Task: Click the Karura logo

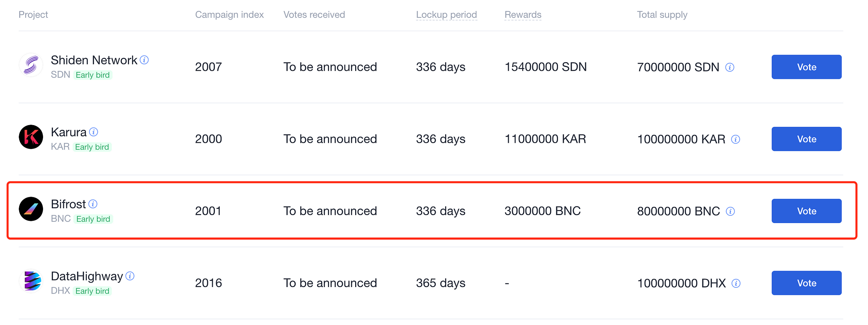Action: 31,137
